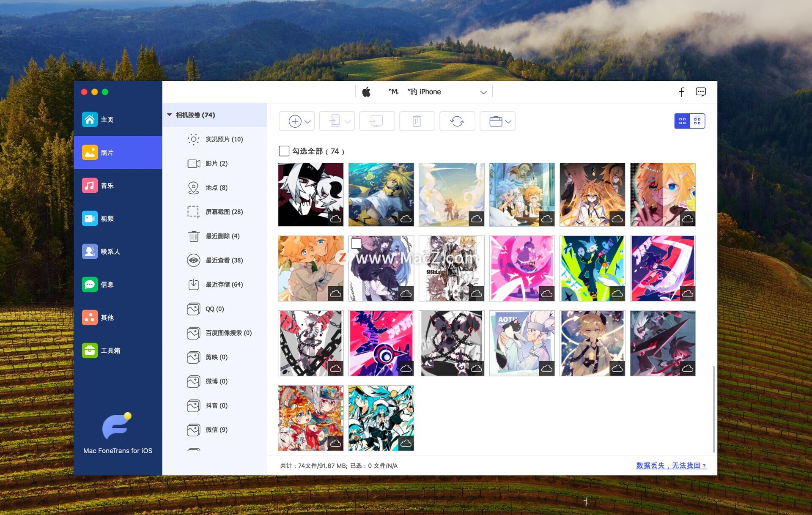812x515 pixels.
Task: Click the 工具箱 toolbox sidebar icon
Action: click(x=90, y=351)
